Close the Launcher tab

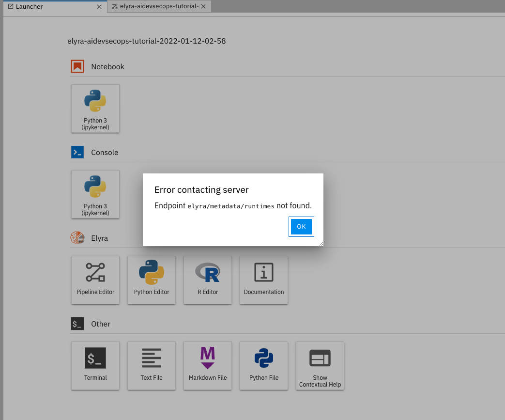[99, 7]
